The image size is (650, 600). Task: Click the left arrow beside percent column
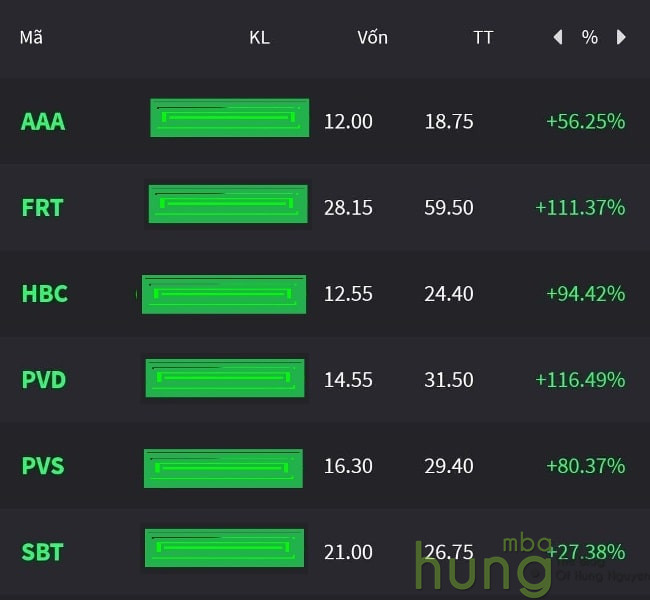click(x=558, y=38)
